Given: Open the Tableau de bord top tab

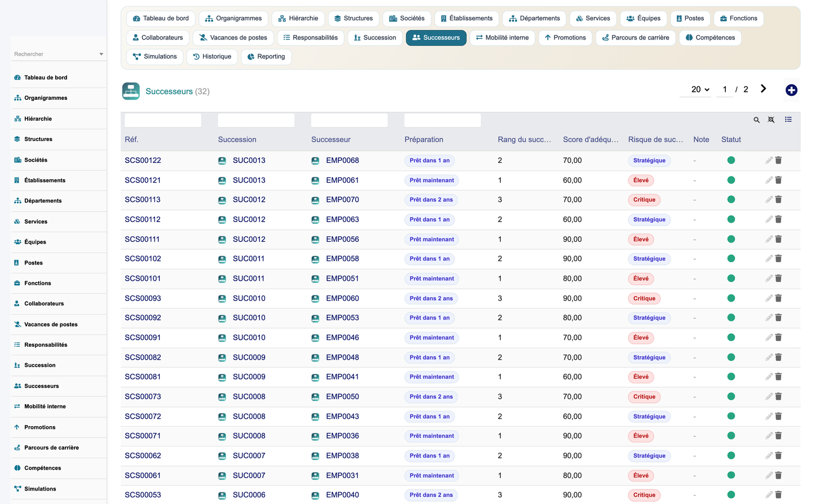Looking at the screenshot, I should pyautogui.click(x=161, y=19).
